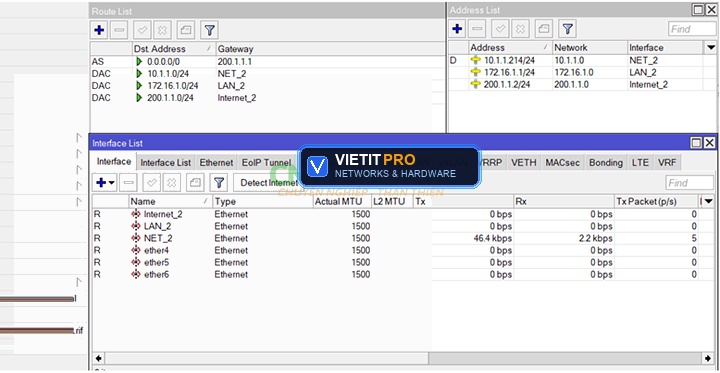The height and width of the screenshot is (373, 720).
Task: Enable route with checkmark icon in Route List
Action: 142,30
